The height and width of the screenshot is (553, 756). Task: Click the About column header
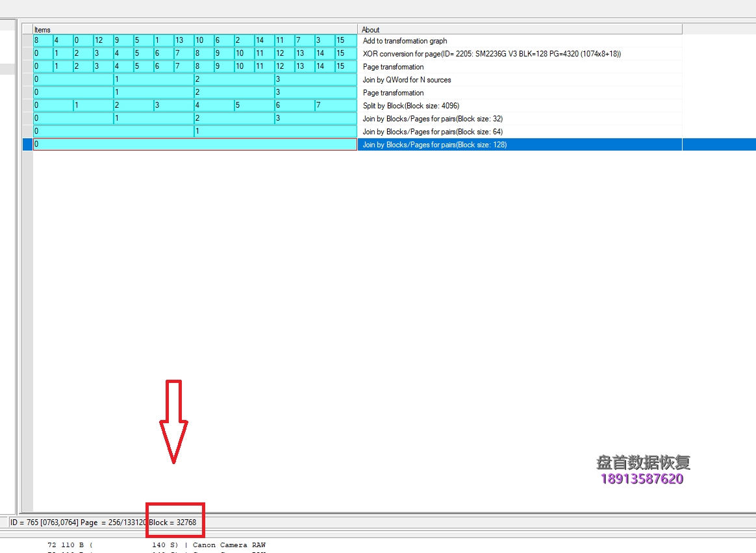[x=520, y=29]
